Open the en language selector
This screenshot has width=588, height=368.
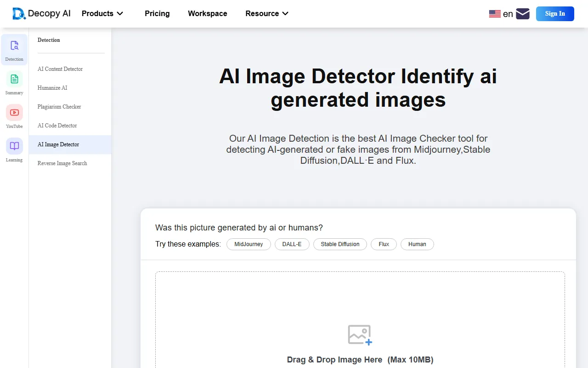click(508, 14)
